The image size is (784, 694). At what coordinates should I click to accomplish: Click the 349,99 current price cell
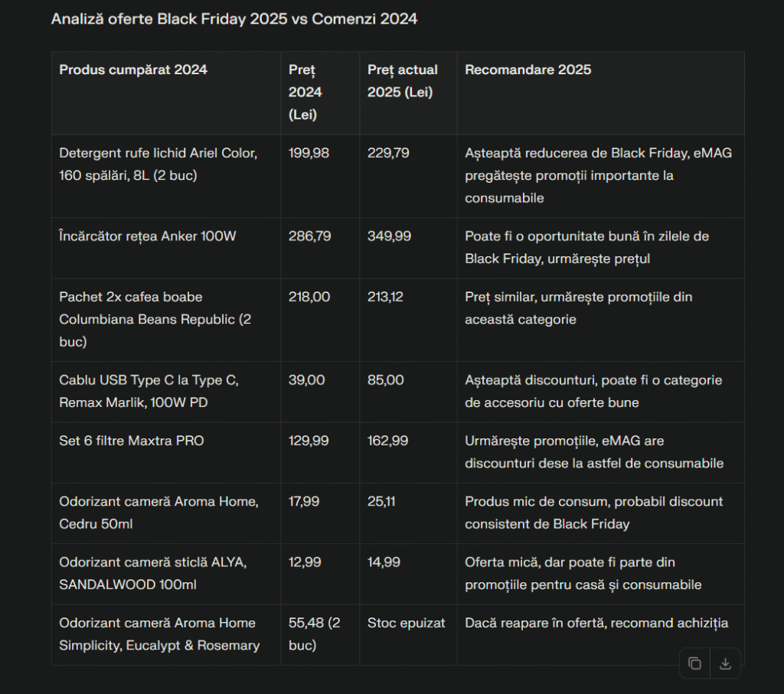[x=389, y=236]
